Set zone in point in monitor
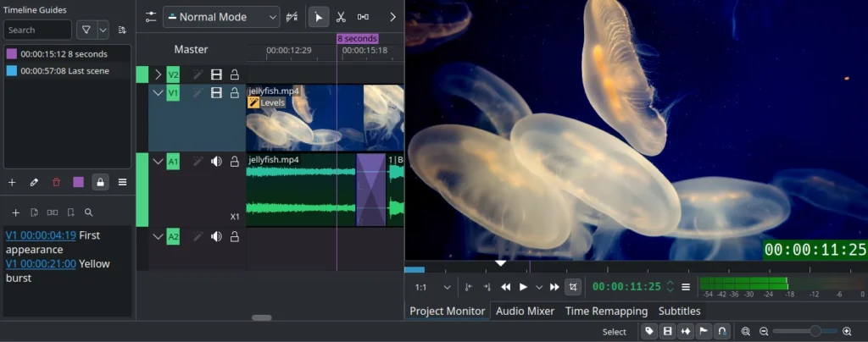 coord(468,287)
